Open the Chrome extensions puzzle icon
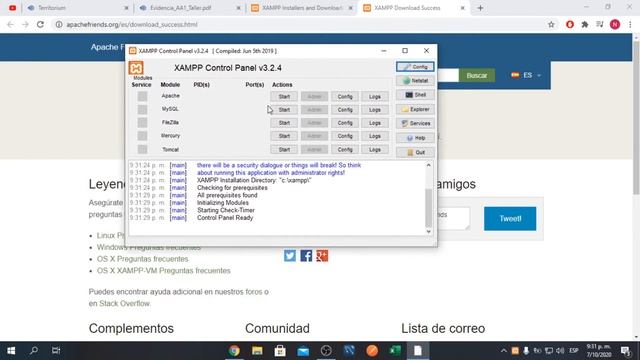640x360 pixels. click(x=585, y=24)
